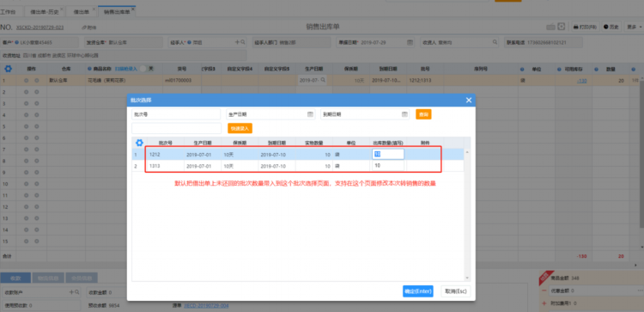The height and width of the screenshot is (312, 644).
Task: Select the 收款 bottom tab
Action: (15, 278)
